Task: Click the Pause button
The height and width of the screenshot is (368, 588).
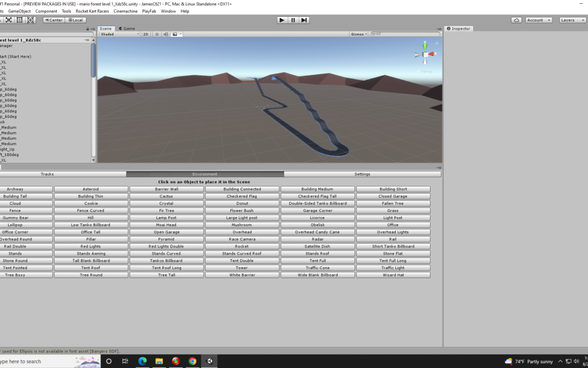Action: 293,20
